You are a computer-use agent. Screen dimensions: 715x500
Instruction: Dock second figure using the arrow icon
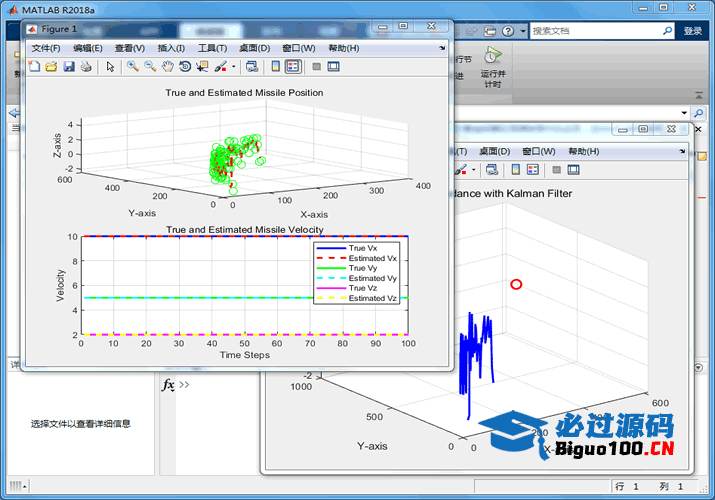[x=682, y=151]
